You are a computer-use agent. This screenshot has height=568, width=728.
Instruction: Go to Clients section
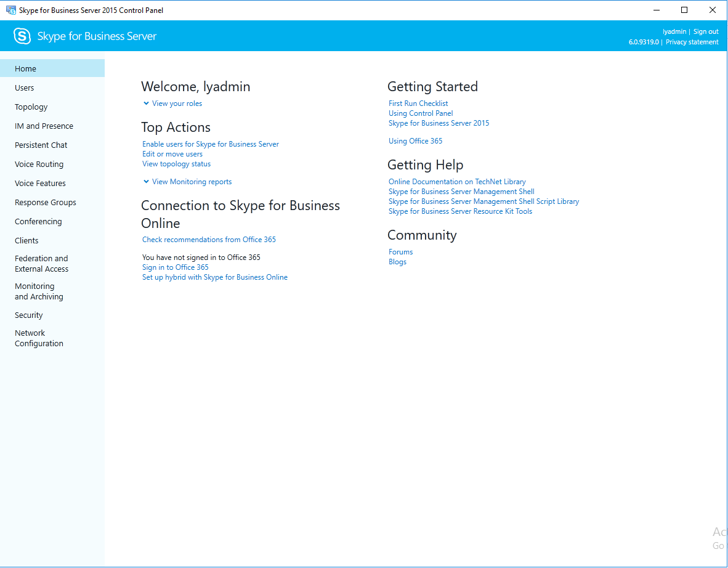click(52, 240)
